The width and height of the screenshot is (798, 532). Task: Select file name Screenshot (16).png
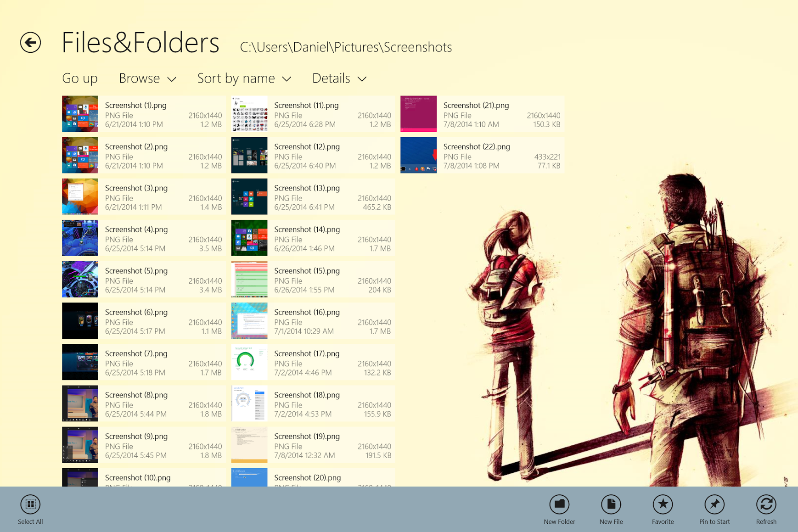[307, 312]
